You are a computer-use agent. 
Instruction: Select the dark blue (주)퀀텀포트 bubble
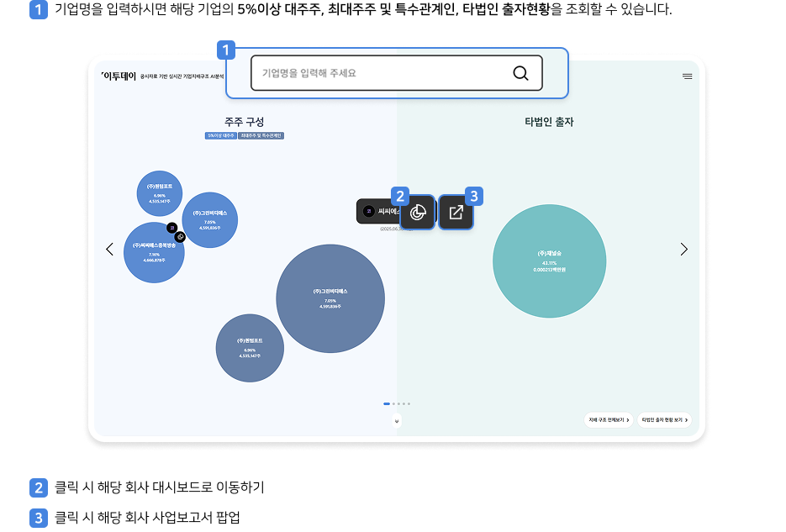coord(250,349)
